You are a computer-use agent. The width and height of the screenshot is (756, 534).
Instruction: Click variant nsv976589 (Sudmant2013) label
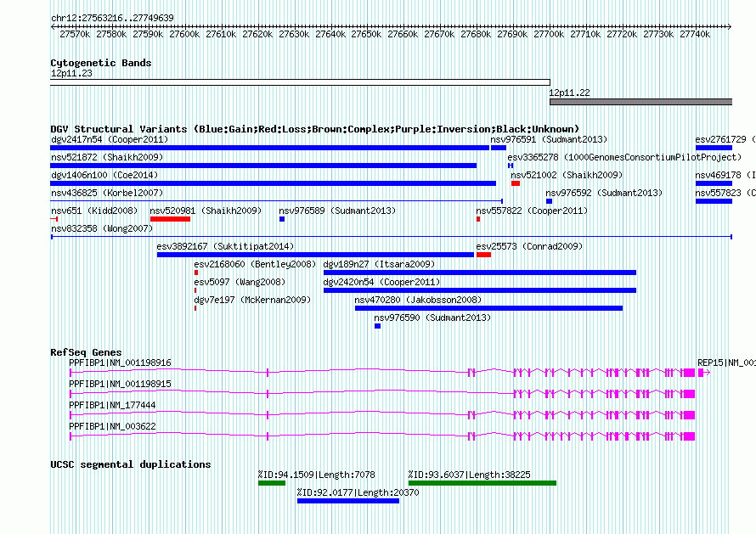tap(337, 211)
